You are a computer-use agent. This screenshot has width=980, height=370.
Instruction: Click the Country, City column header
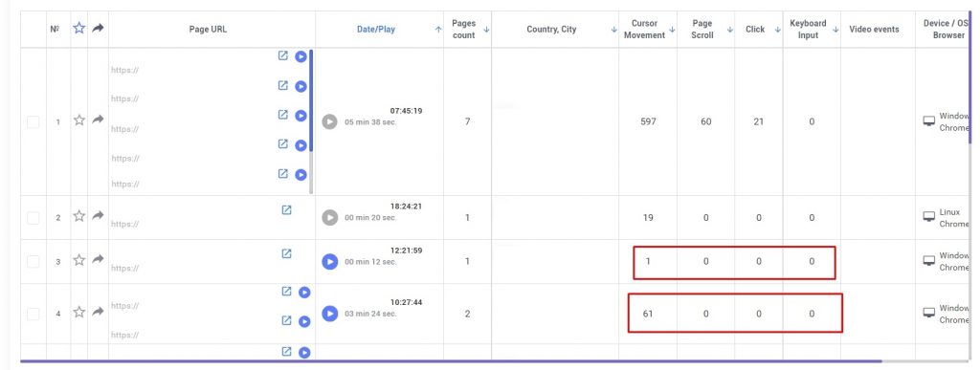(551, 30)
